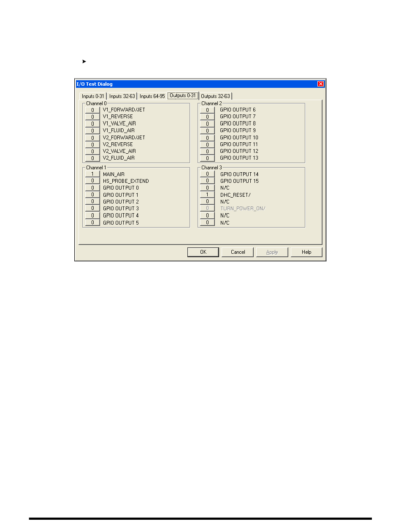Switch to the Inputs 0-31 tab

point(93,96)
